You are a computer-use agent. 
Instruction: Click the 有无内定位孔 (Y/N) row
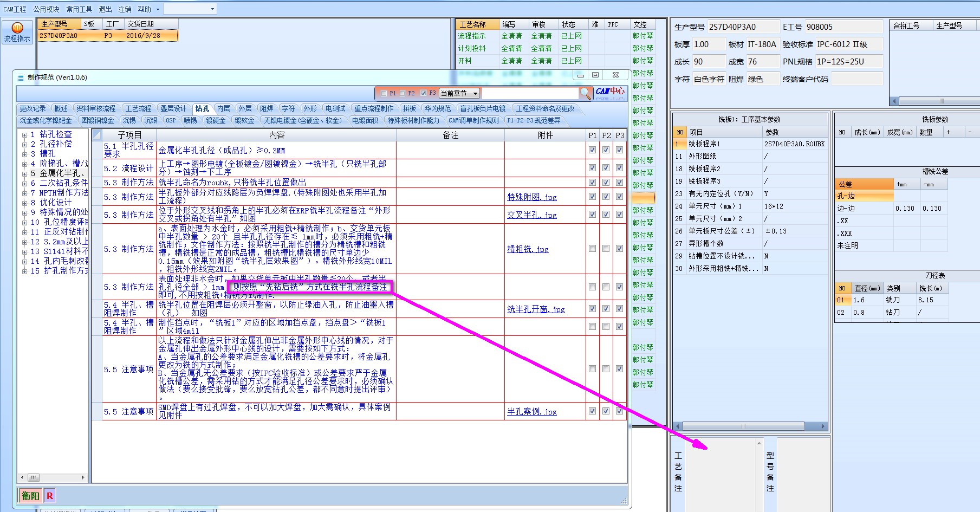750,193
